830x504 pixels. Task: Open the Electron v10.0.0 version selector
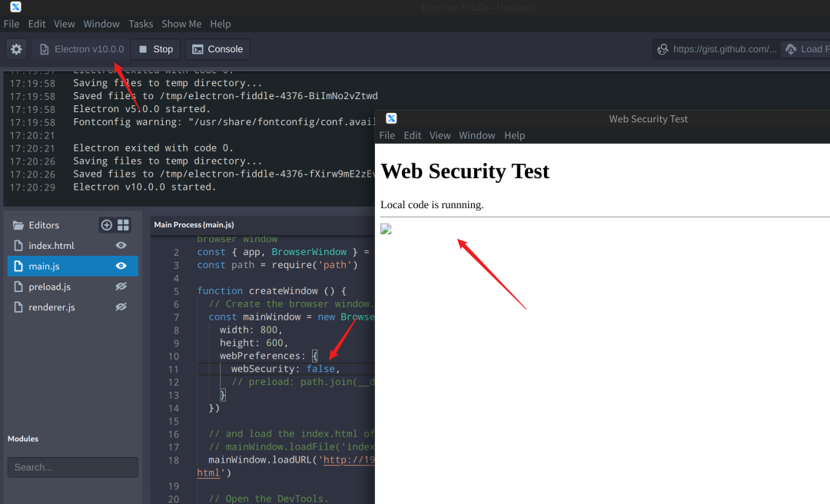pyautogui.click(x=82, y=49)
